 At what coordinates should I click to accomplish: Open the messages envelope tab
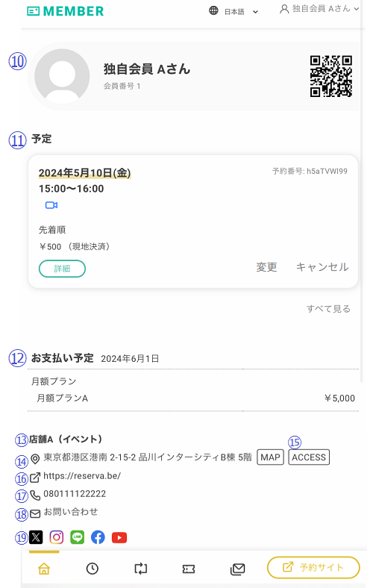[x=237, y=569]
